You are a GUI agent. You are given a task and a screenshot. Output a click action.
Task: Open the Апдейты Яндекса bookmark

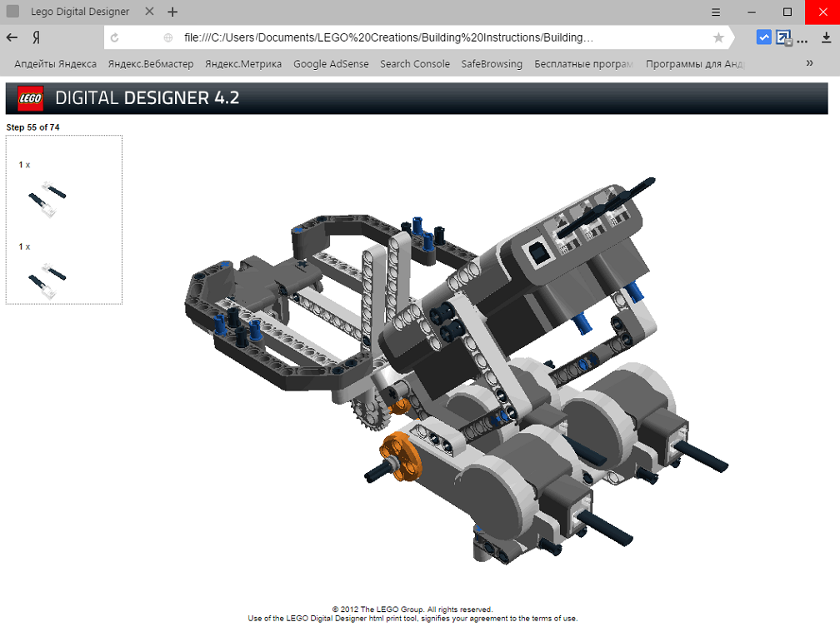55,63
